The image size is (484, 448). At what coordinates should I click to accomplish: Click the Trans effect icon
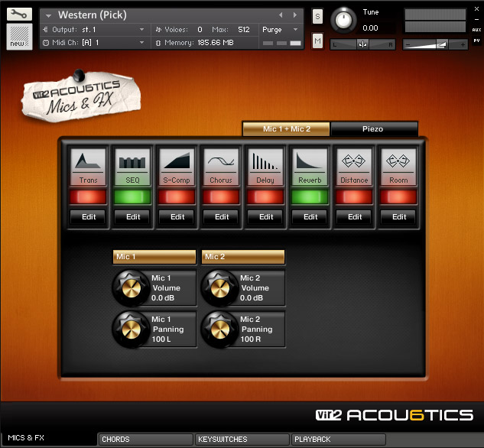(89, 161)
